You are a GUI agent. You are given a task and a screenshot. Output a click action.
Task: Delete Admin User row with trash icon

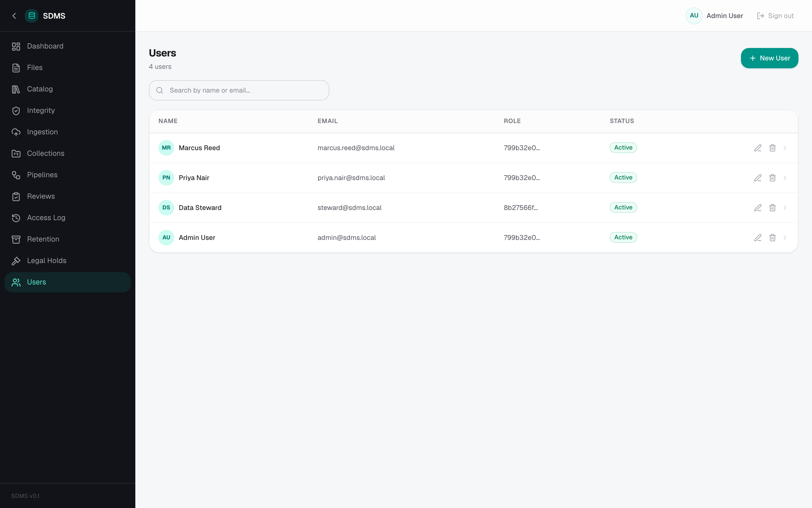773,238
